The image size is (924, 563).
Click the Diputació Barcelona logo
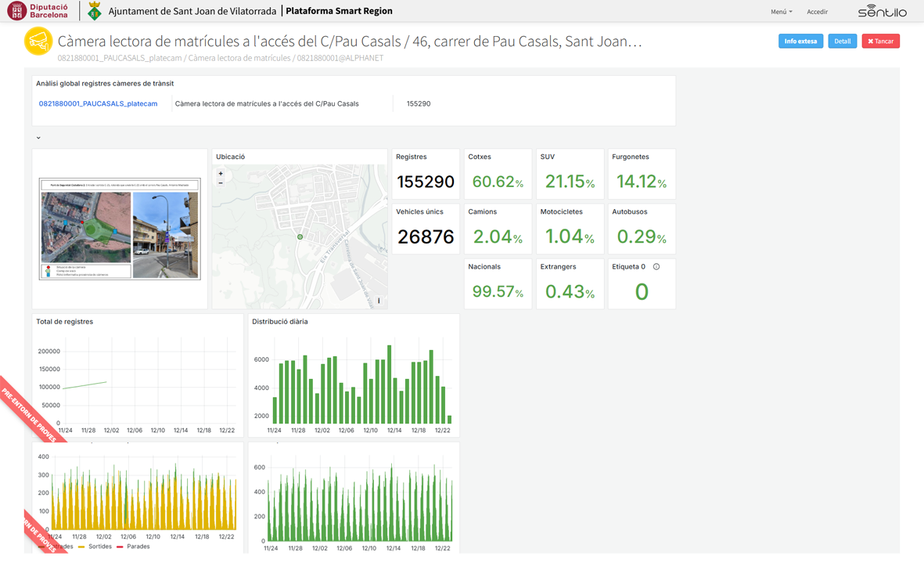pyautogui.click(x=37, y=11)
